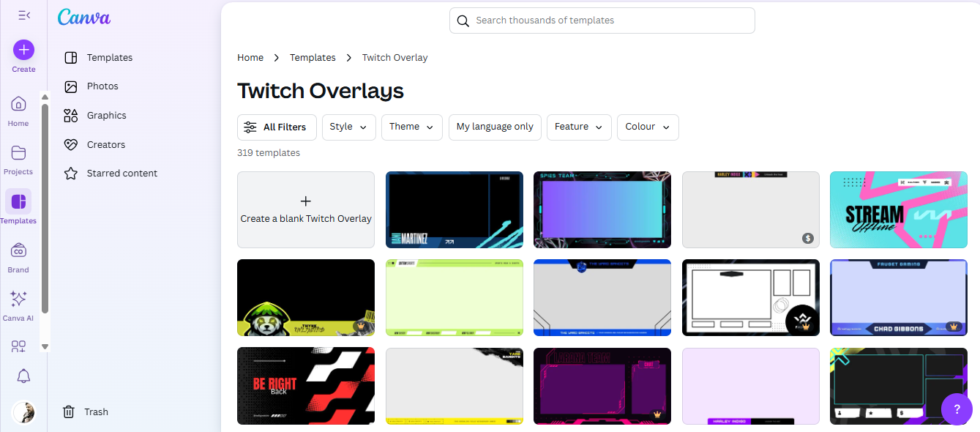Select the Templates sidebar icon
The image size is (980, 432).
point(18,201)
